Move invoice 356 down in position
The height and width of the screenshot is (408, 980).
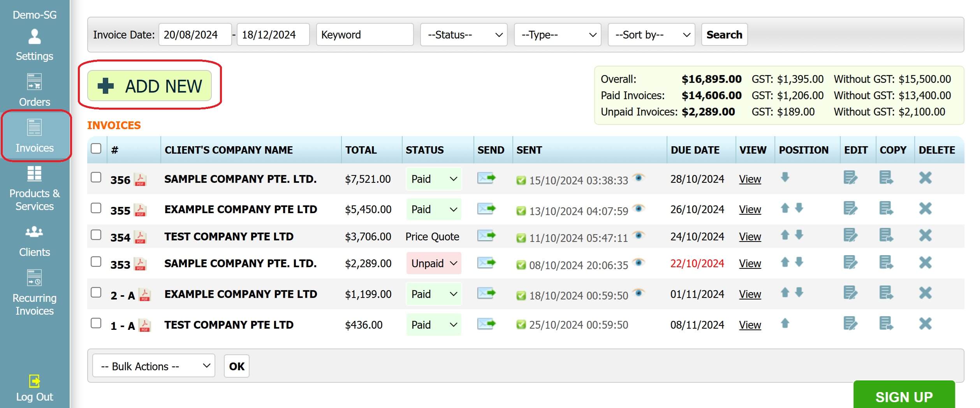785,177
